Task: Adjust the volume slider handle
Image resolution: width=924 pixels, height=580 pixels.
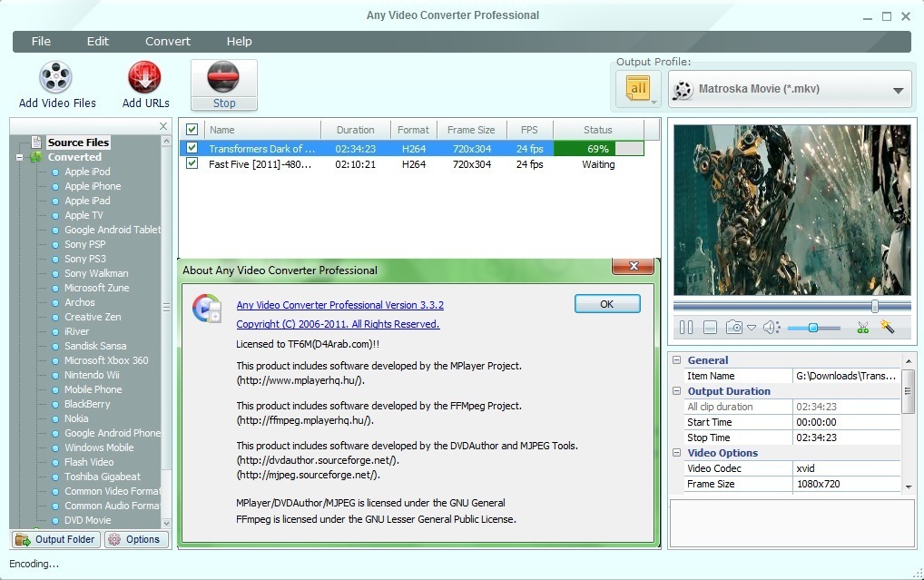Action: (813, 328)
